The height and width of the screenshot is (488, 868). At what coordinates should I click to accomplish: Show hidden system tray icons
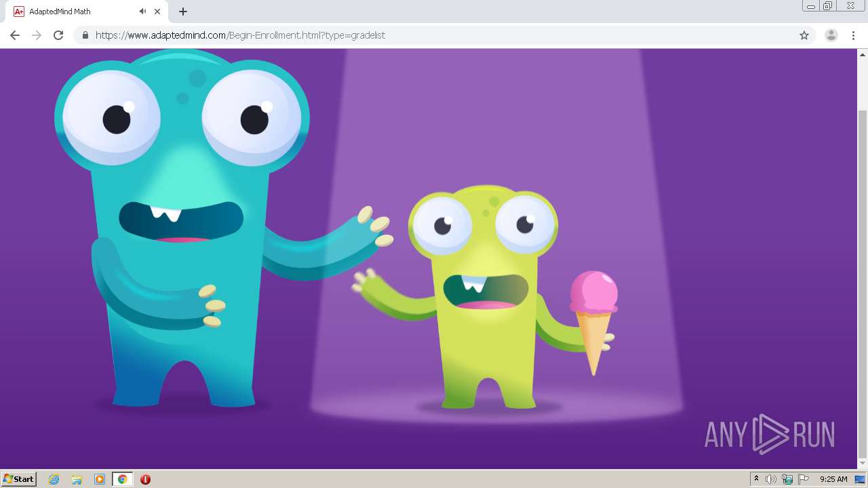tap(756, 479)
